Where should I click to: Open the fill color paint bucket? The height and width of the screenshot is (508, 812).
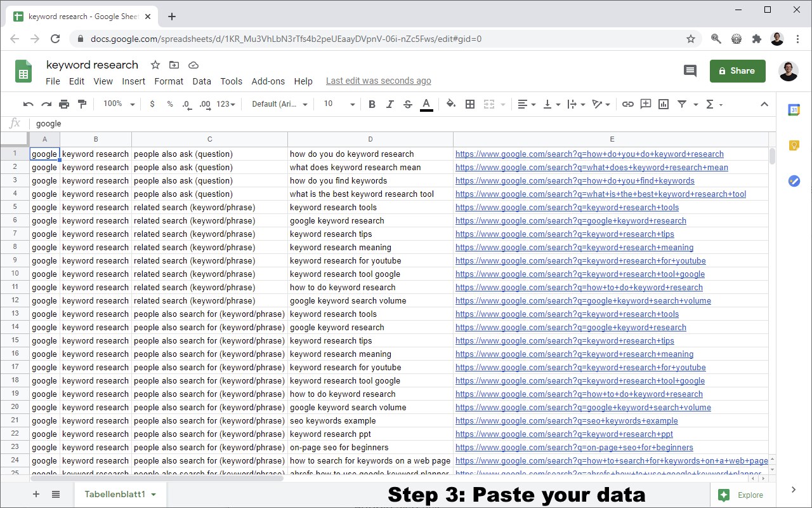(x=451, y=104)
